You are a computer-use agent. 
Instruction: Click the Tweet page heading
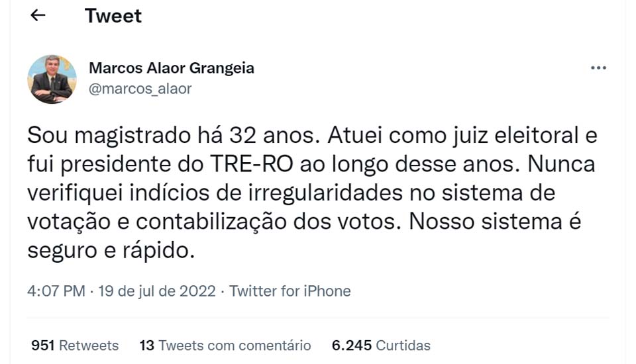[x=113, y=16]
